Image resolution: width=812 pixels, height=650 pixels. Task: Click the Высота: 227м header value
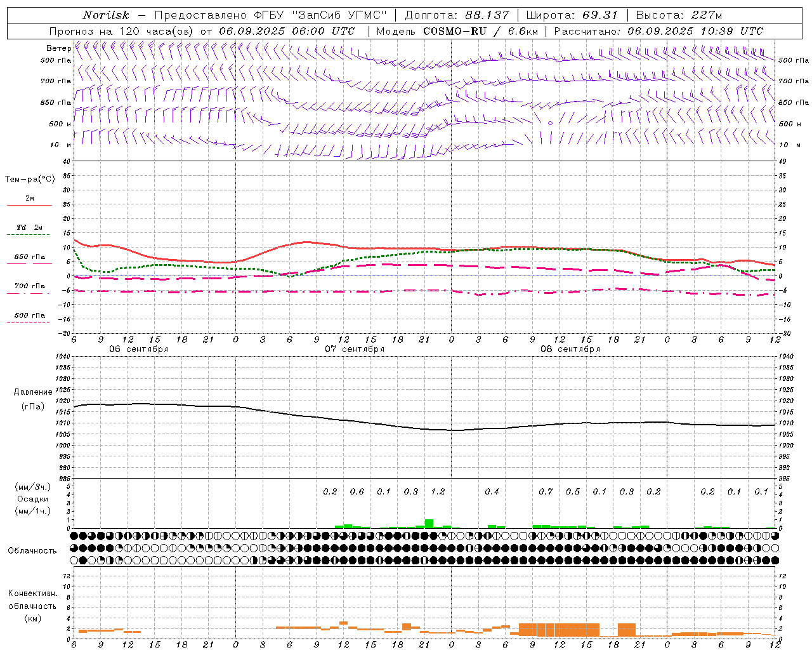(x=679, y=15)
